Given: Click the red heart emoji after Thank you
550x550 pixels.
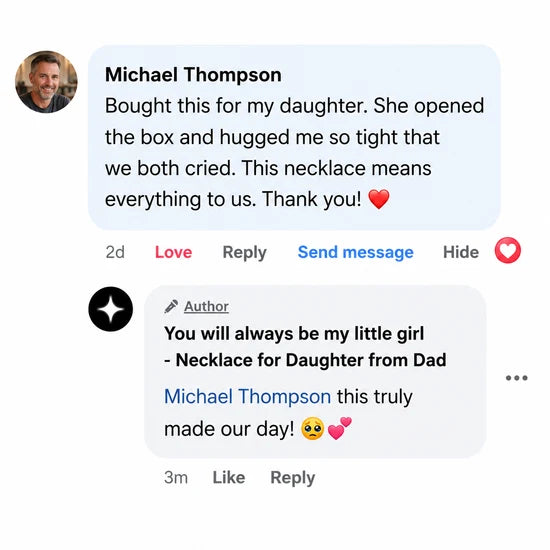Looking at the screenshot, I should tap(379, 199).
